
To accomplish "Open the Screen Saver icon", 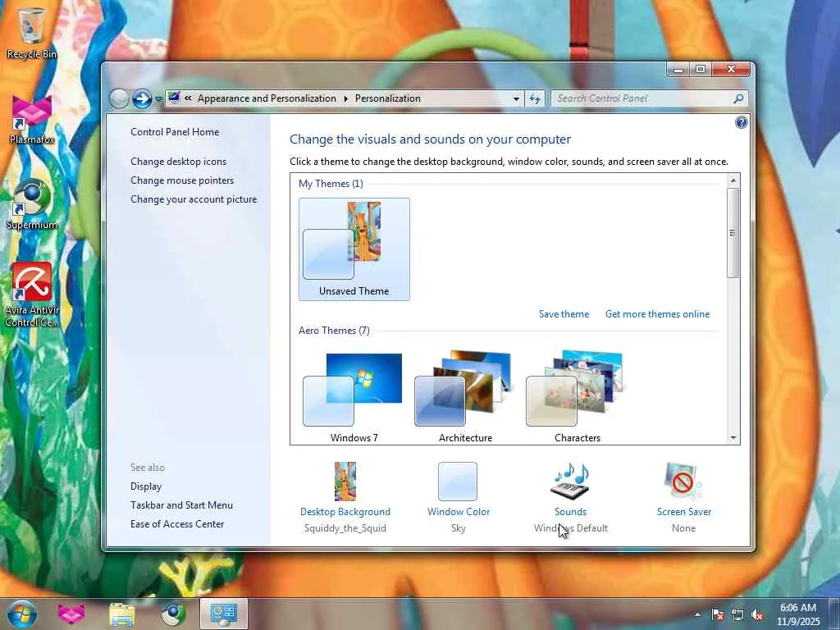I will 683,481.
